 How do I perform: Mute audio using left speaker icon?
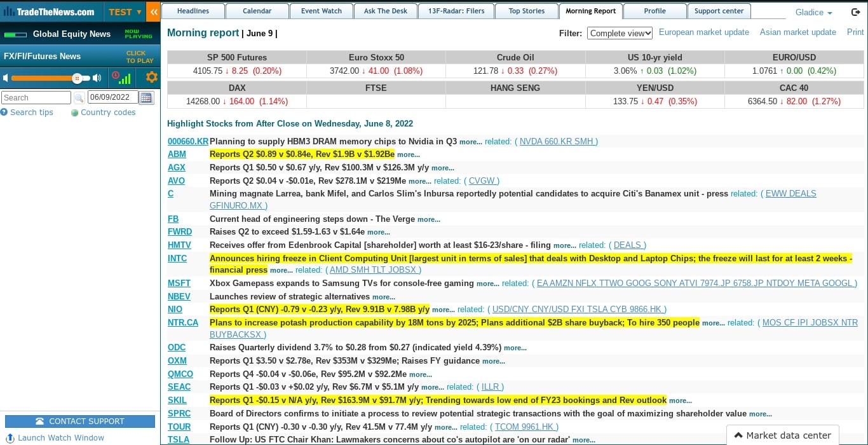click(x=6, y=78)
